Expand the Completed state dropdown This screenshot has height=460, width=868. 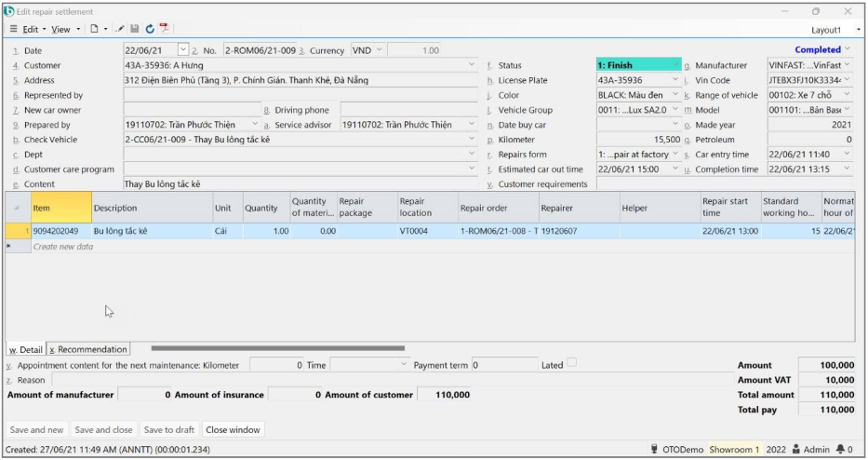click(848, 49)
